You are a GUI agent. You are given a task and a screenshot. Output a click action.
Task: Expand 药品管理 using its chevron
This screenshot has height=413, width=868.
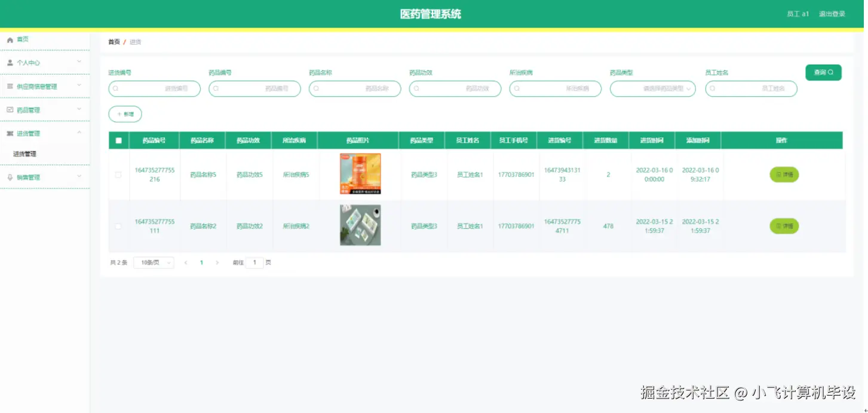point(79,109)
